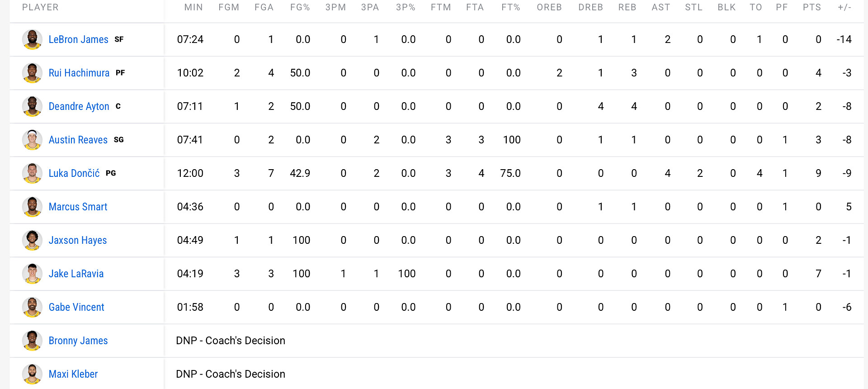This screenshot has height=389, width=868.
Task: Click Marcus Smart headshot image
Action: pos(32,207)
